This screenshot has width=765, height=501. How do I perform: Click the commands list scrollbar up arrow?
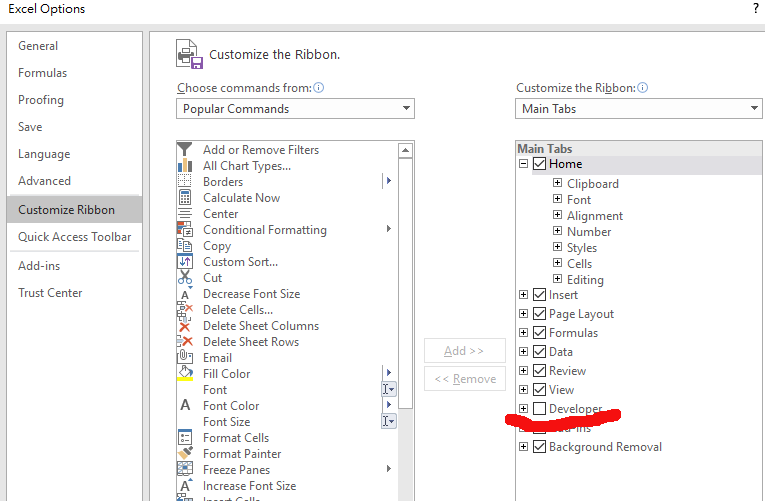pyautogui.click(x=406, y=150)
